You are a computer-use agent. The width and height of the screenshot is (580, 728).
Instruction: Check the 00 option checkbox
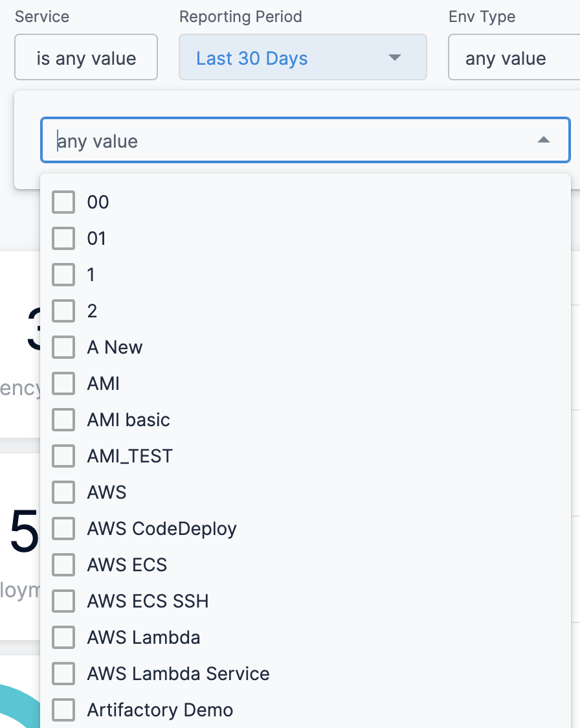[x=63, y=203]
